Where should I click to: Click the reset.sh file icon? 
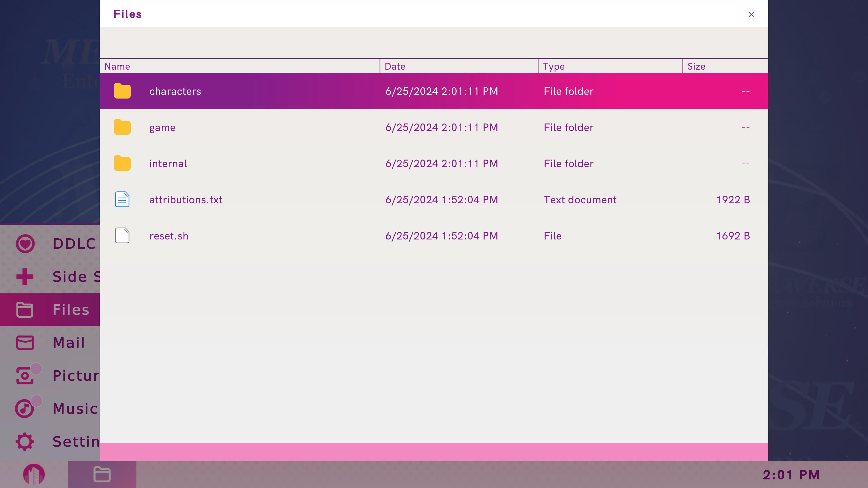(x=122, y=235)
